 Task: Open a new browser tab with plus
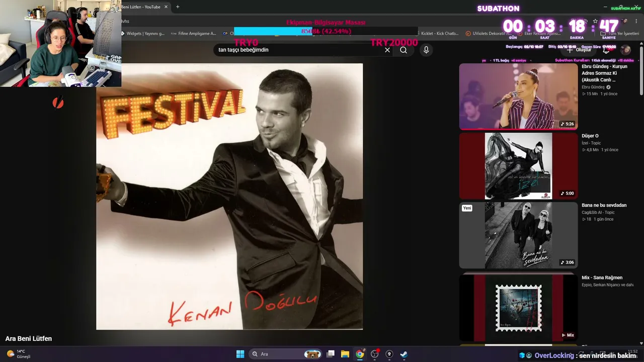(x=178, y=7)
